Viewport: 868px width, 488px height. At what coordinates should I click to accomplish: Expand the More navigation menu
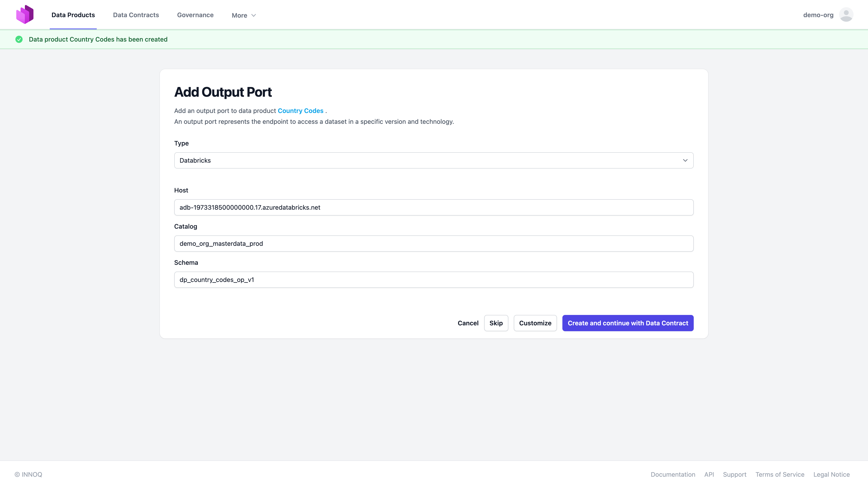pos(244,15)
